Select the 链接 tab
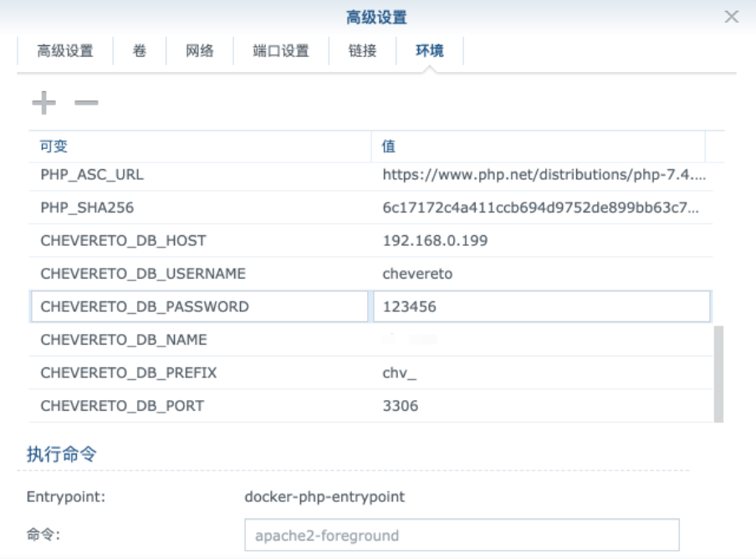 pyautogui.click(x=362, y=51)
